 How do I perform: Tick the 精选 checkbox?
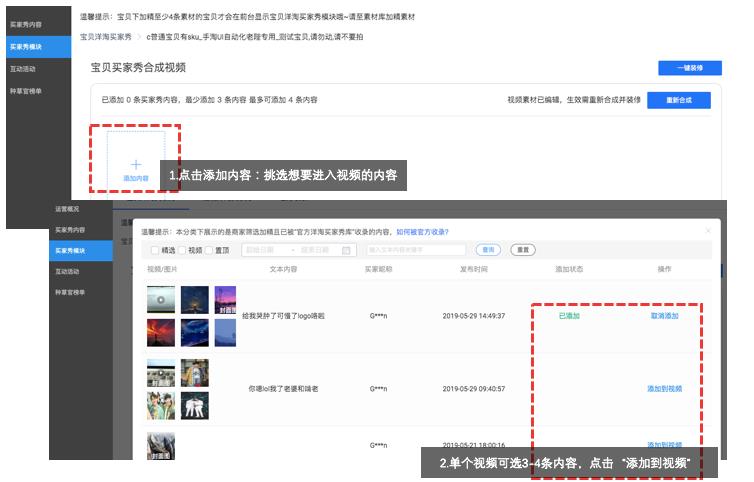coord(153,250)
